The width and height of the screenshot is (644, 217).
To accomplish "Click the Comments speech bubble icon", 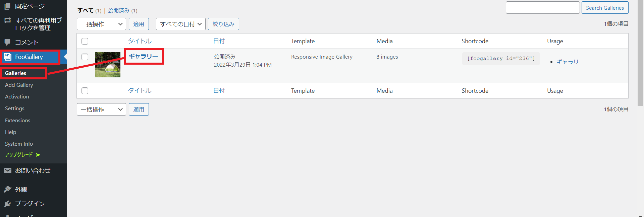I will click(7, 42).
